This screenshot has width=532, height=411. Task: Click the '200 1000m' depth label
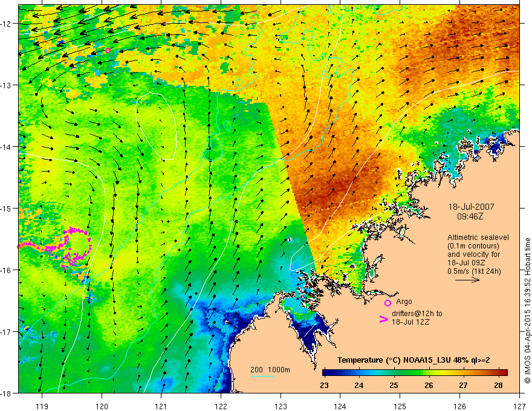click(270, 370)
